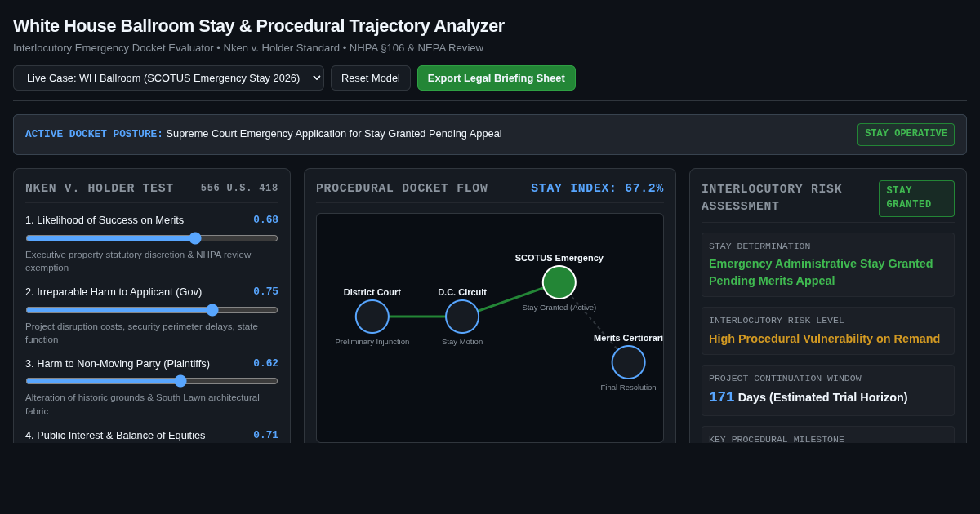Viewport: 980px width, 514px height.
Task: Click the ACTIVE DOCKET POSTURE label
Action: 94,134
